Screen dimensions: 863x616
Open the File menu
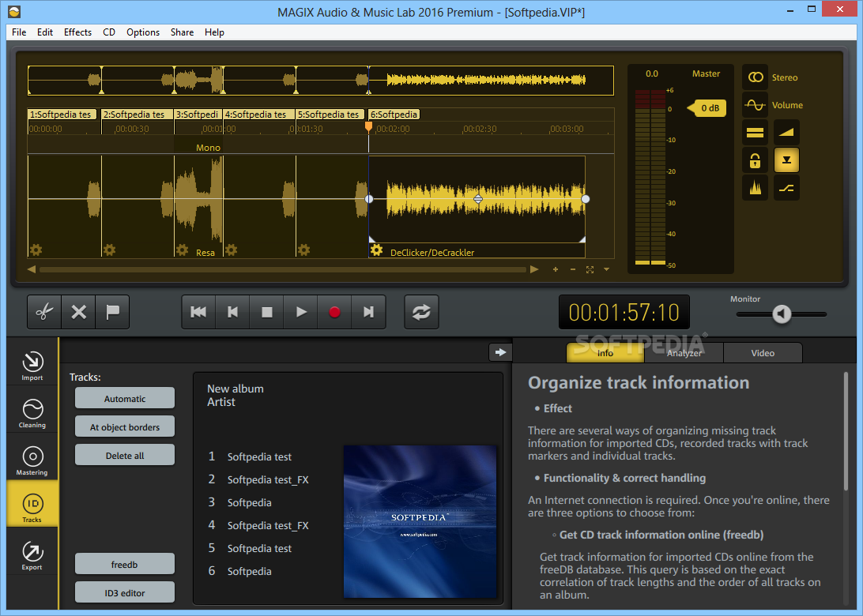point(19,32)
